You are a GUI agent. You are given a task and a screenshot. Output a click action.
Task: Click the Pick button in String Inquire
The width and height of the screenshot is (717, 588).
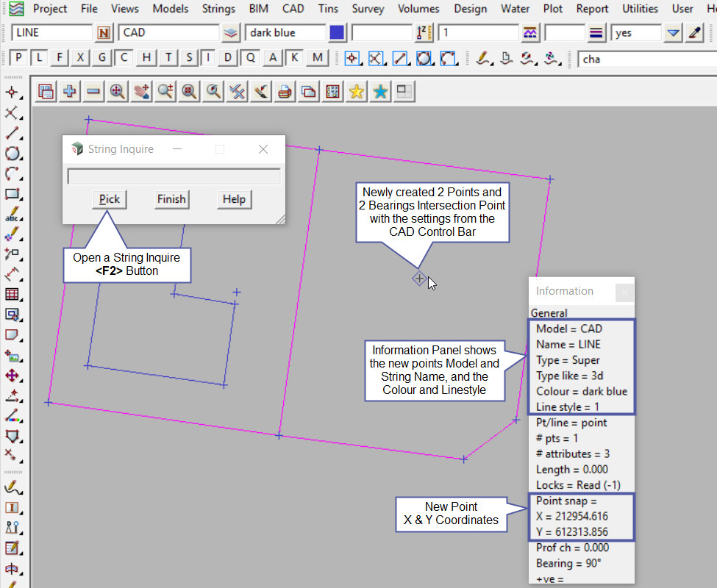110,199
